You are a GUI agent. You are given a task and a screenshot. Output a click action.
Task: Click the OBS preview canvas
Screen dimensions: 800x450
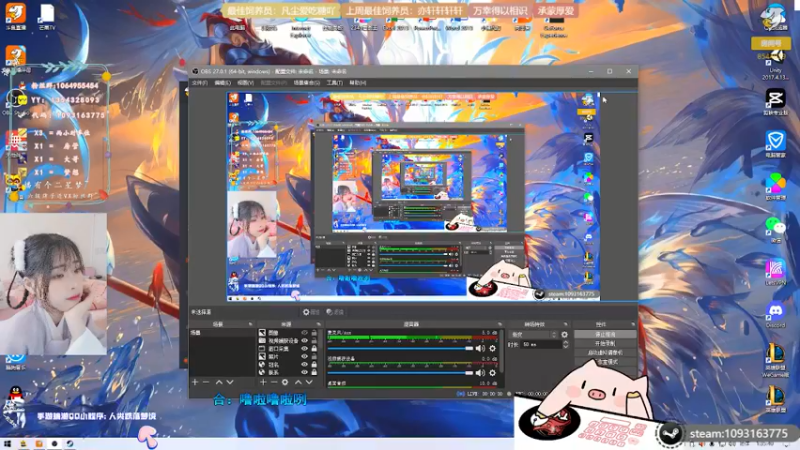(413, 196)
